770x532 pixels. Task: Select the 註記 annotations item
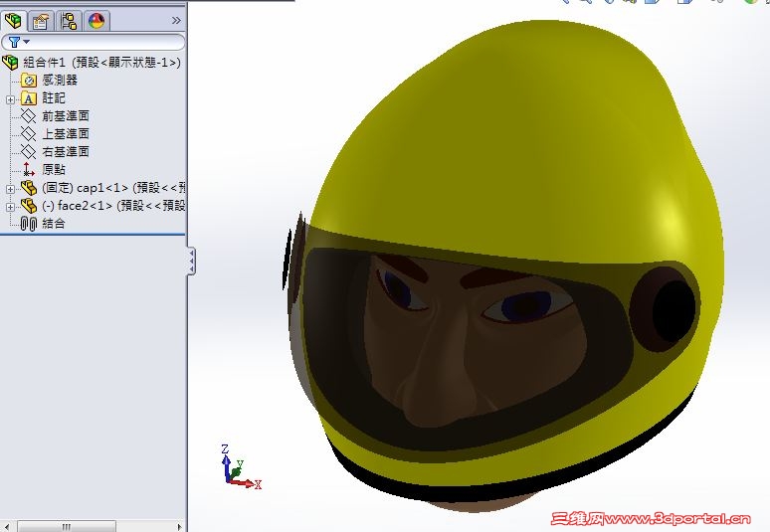[54, 98]
